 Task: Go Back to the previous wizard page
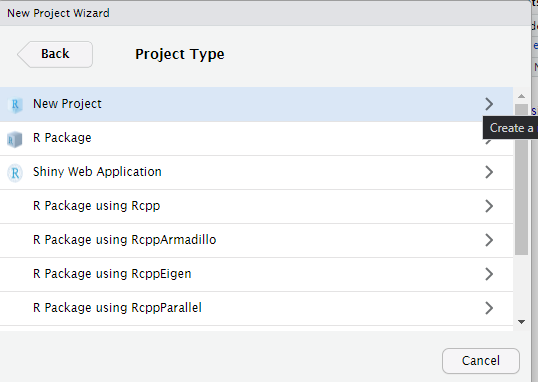pos(55,54)
